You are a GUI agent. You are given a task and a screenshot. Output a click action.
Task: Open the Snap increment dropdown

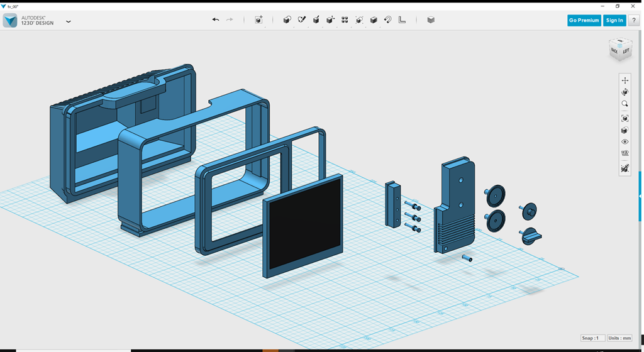593,338
